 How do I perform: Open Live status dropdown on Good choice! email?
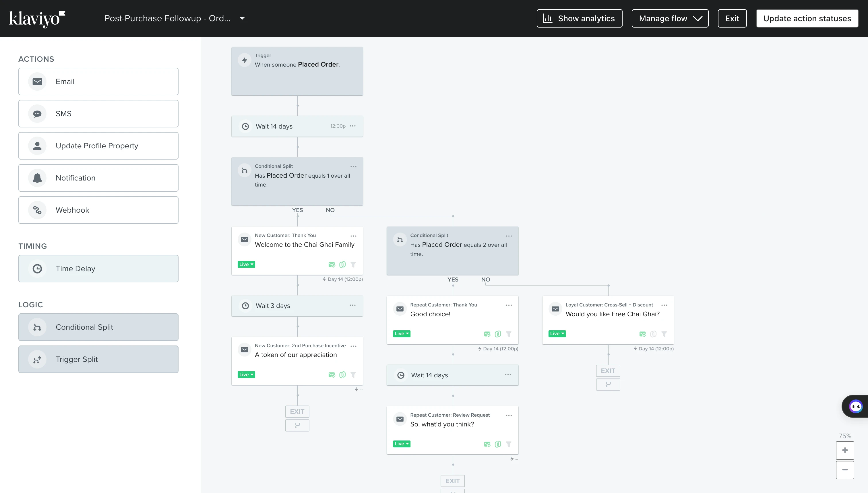tap(402, 333)
